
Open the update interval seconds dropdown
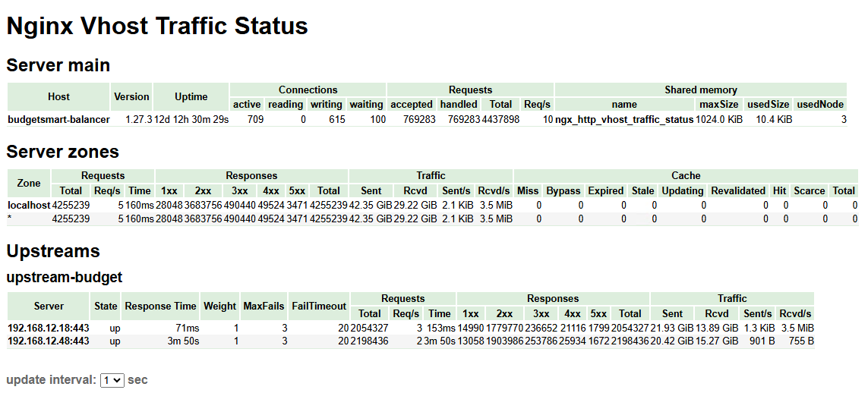coord(112,380)
